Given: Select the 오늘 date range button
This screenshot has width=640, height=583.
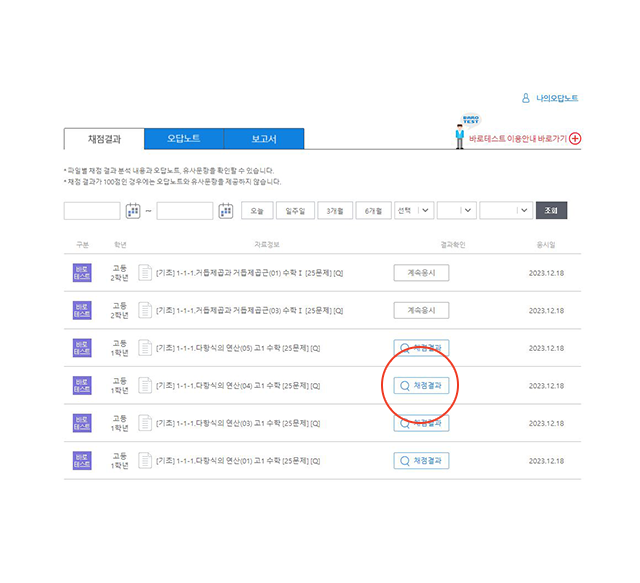Looking at the screenshot, I should 257,211.
